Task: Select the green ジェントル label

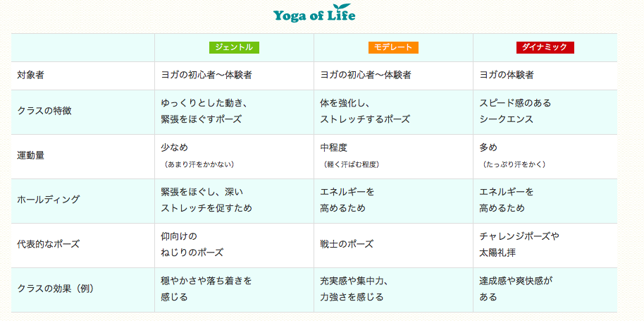Action: (x=234, y=47)
